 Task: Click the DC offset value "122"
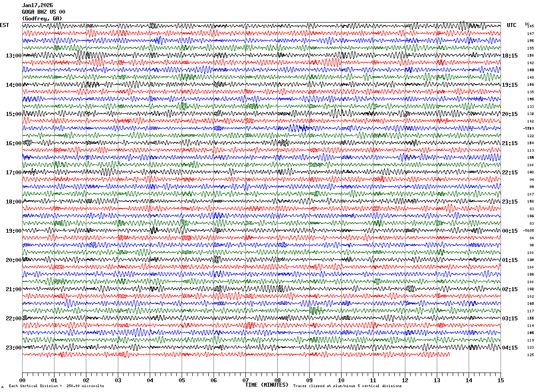(530, 136)
